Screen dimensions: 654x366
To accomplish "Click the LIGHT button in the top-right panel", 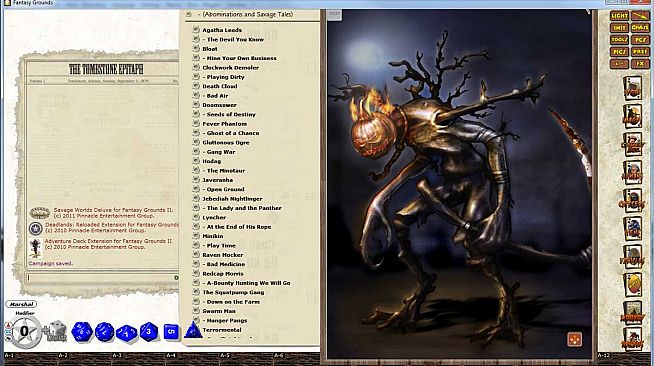I will 619,16.
